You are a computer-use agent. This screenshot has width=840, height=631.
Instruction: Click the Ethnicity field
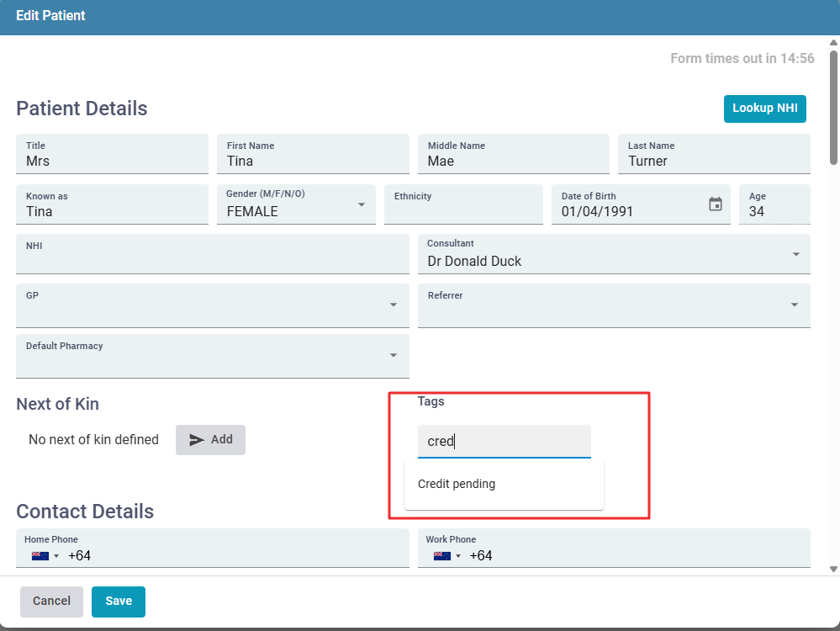click(462, 211)
